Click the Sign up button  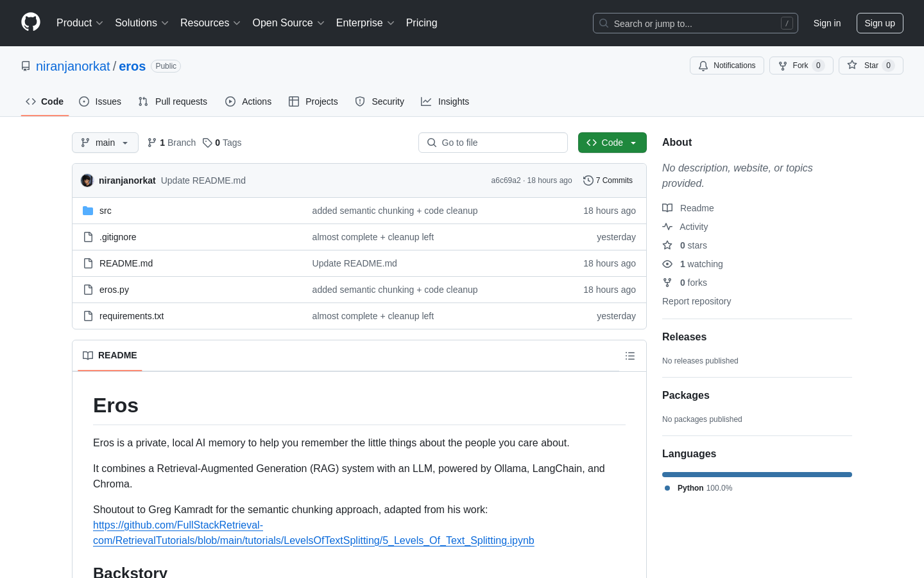(x=880, y=23)
